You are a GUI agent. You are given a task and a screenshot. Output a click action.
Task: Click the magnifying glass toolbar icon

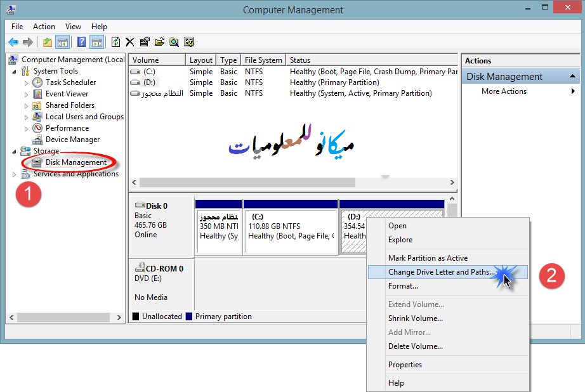point(174,42)
